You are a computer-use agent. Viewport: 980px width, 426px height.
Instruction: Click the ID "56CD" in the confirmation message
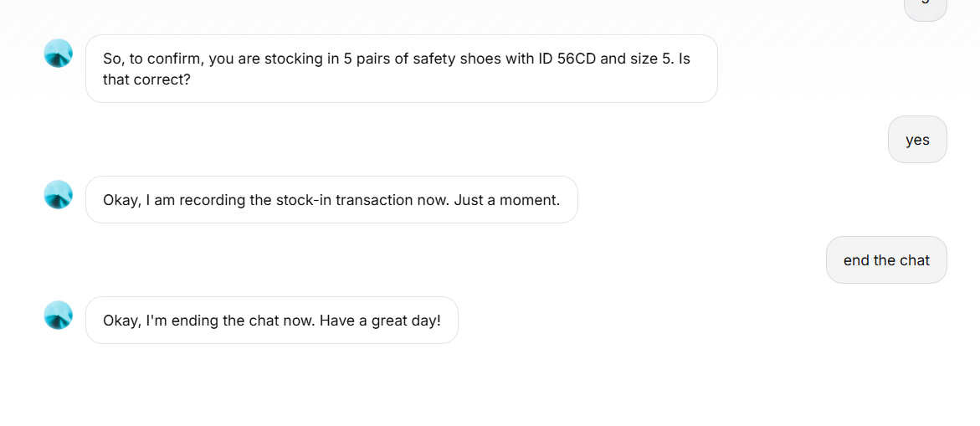[x=577, y=59]
